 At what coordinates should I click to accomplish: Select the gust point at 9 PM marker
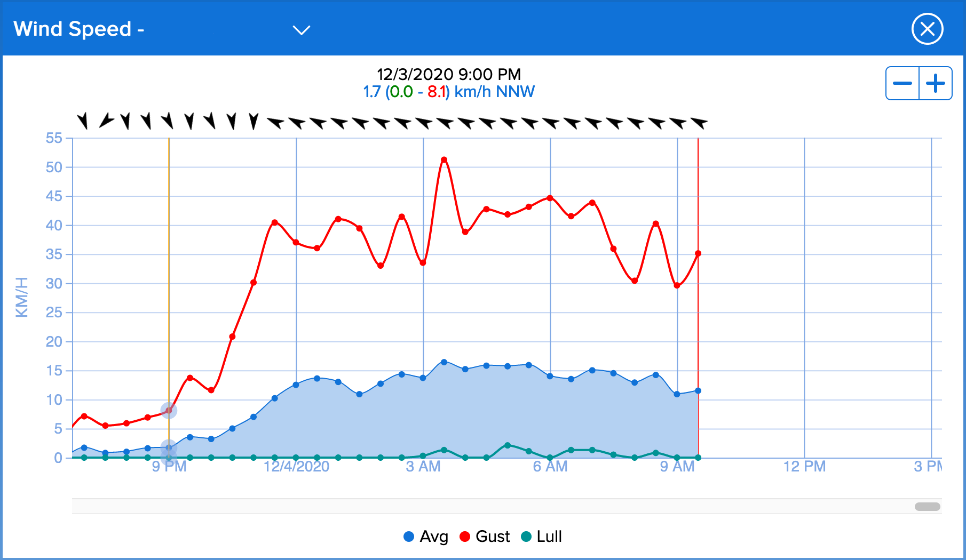(x=169, y=411)
